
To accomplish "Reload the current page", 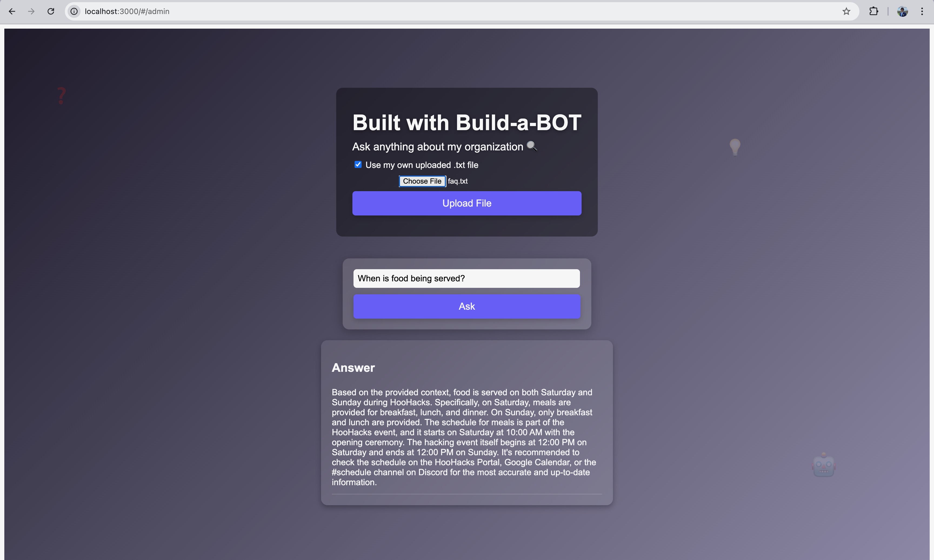I will click(51, 11).
